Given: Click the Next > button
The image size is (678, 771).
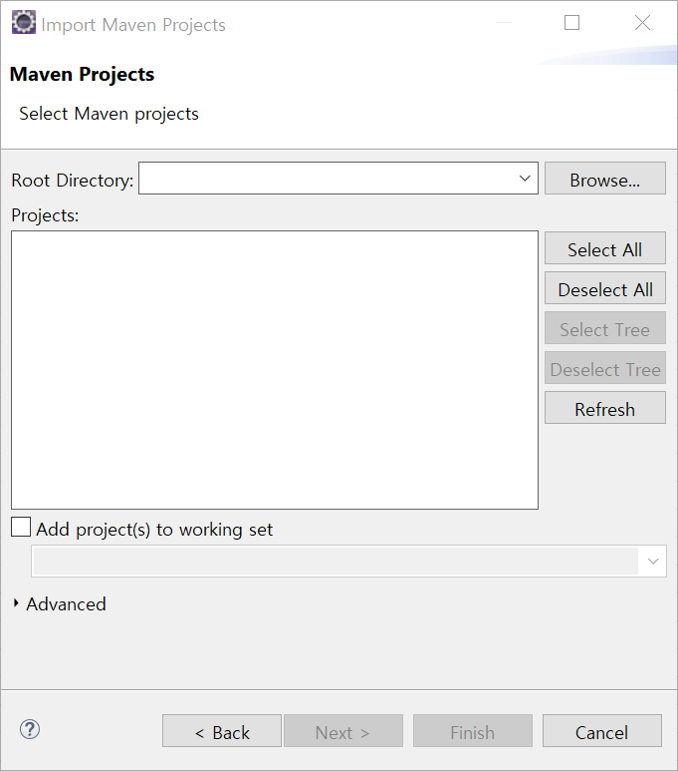Looking at the screenshot, I should pos(343,731).
